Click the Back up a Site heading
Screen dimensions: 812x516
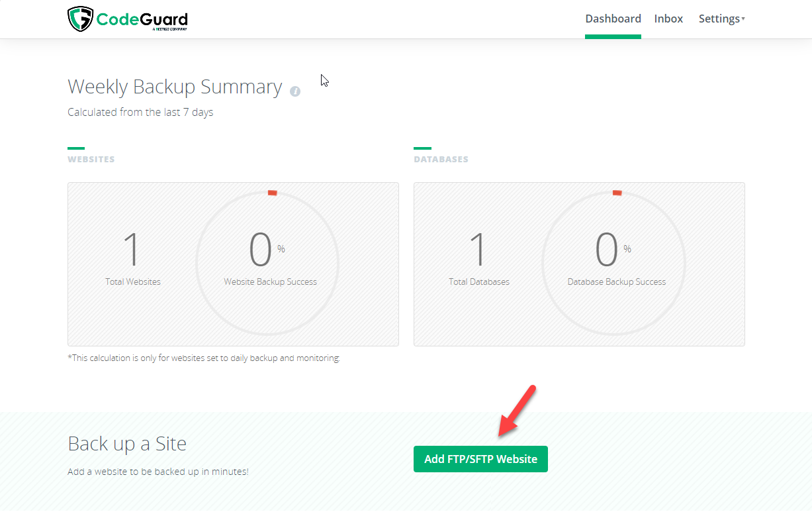coord(127,444)
